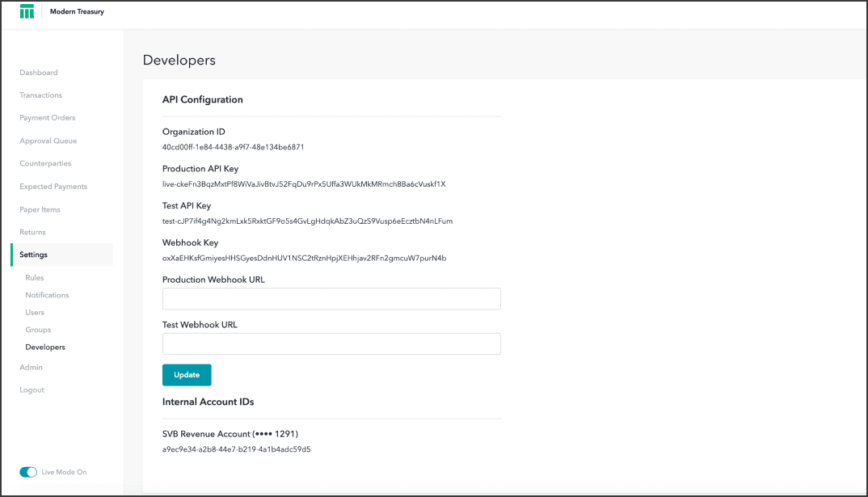
Task: Open Payment Orders section
Action: point(47,118)
